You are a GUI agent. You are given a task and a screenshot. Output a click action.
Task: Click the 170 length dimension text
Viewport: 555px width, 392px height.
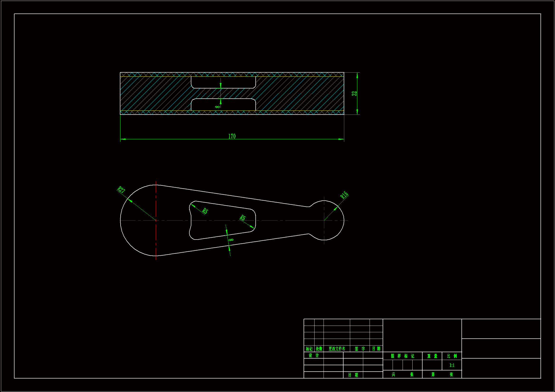click(x=232, y=136)
